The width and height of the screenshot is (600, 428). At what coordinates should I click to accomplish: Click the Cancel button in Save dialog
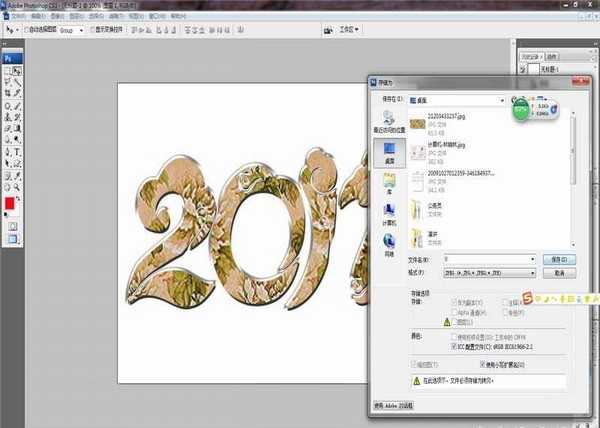(x=559, y=272)
